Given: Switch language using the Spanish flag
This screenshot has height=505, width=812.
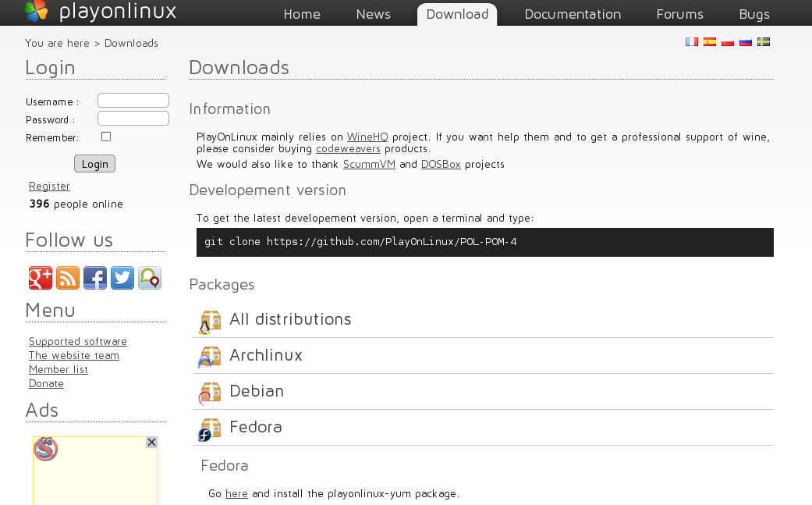Looking at the screenshot, I should coord(710,42).
